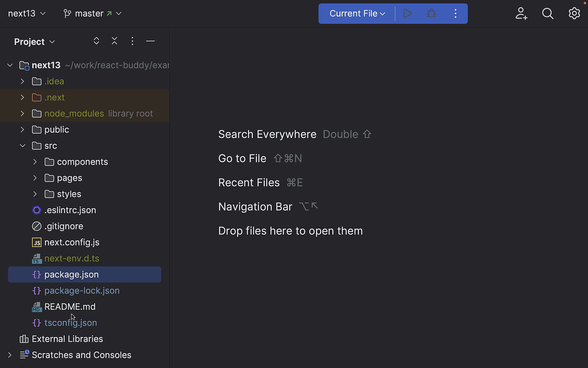Collapse the expanded src folder

click(22, 145)
